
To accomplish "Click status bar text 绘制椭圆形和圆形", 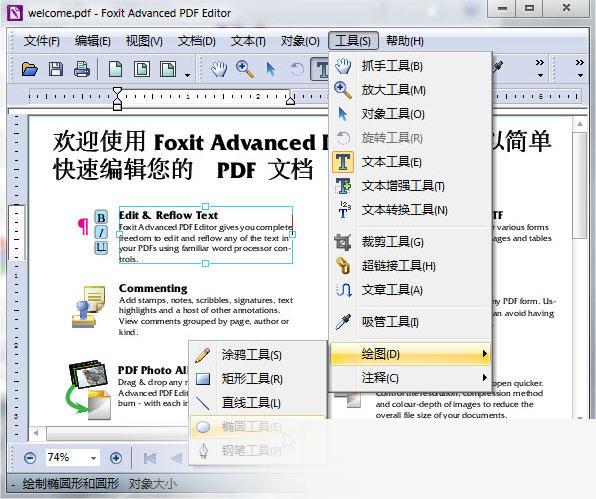I will click(71, 484).
